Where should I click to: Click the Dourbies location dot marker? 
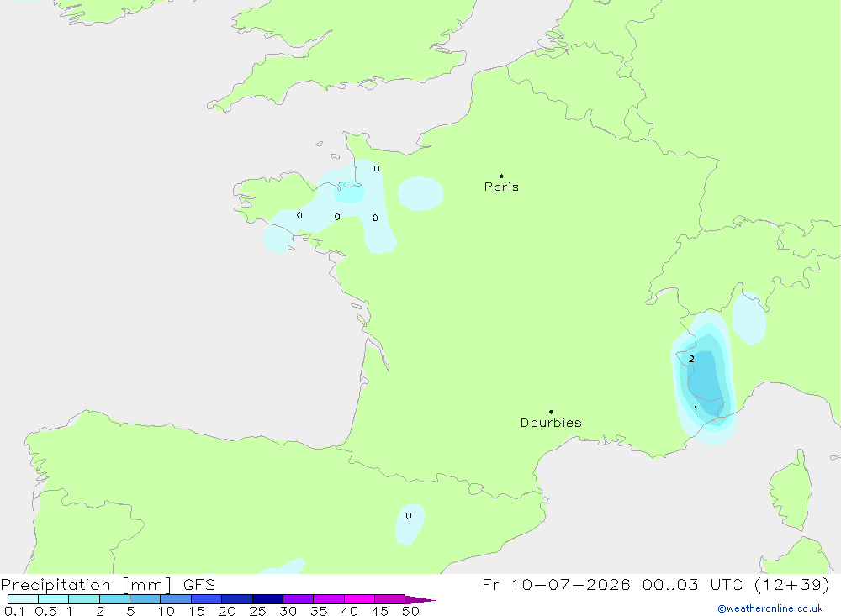[x=551, y=412]
